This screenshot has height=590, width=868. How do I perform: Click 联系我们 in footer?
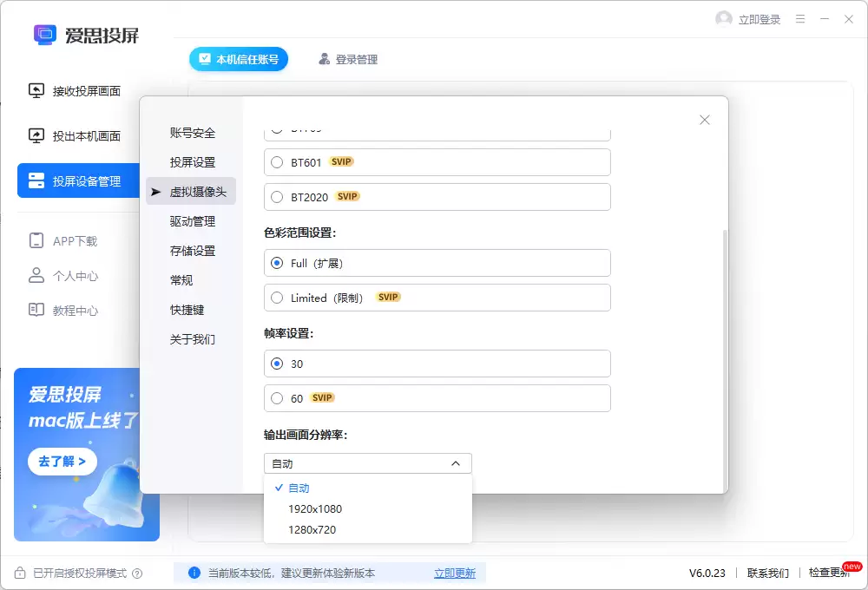pos(768,573)
